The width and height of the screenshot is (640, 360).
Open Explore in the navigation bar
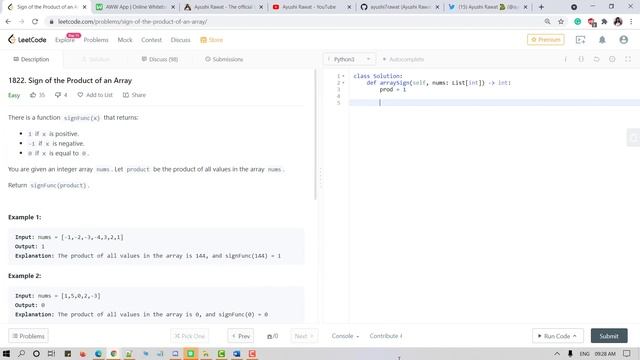[65, 40]
